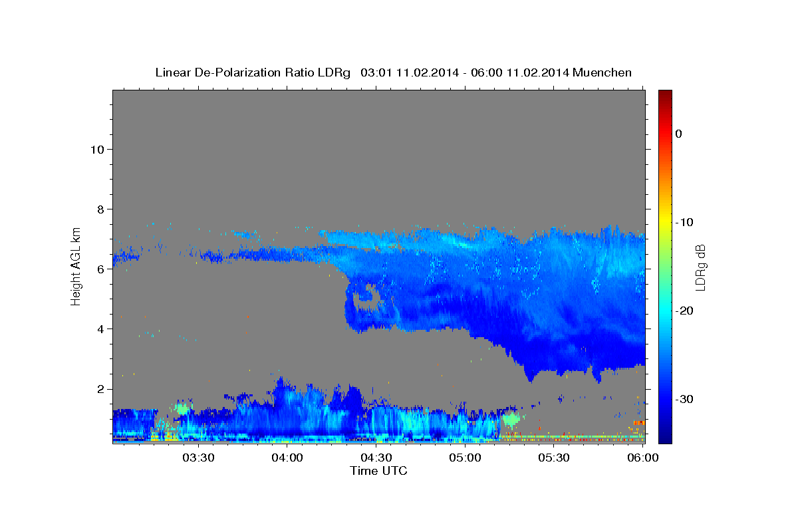Click the "LDRg dB" colorbar label
Viewport: 798px width, 532px height.
[700, 267]
